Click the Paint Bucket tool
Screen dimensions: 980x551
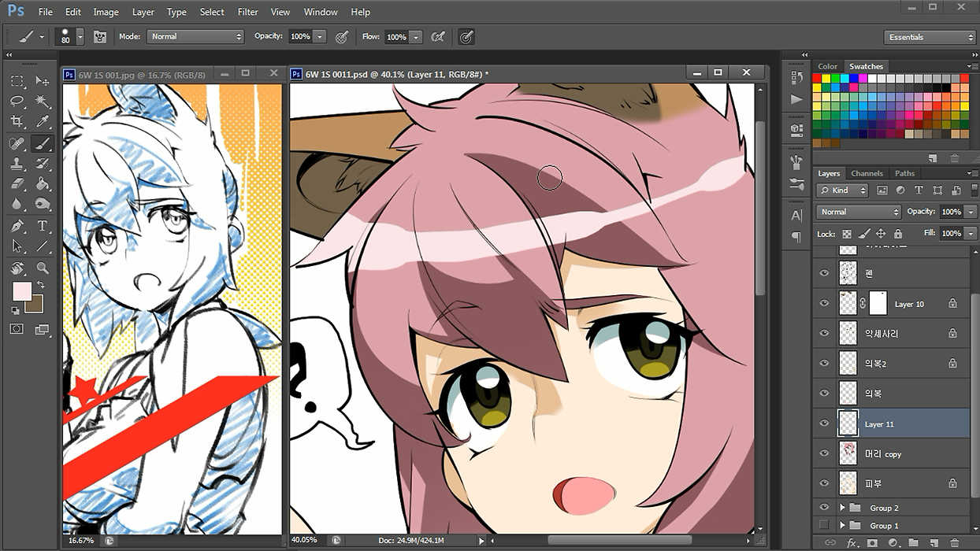(x=43, y=184)
